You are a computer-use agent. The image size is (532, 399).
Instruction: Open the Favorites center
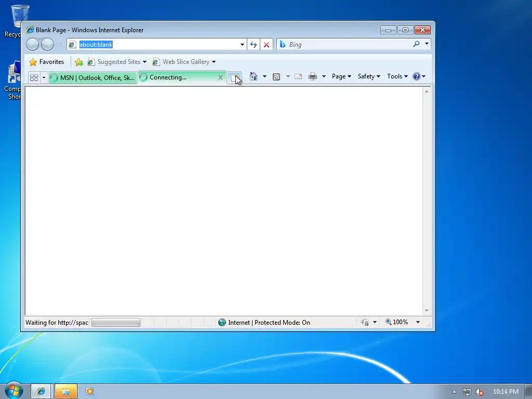46,62
